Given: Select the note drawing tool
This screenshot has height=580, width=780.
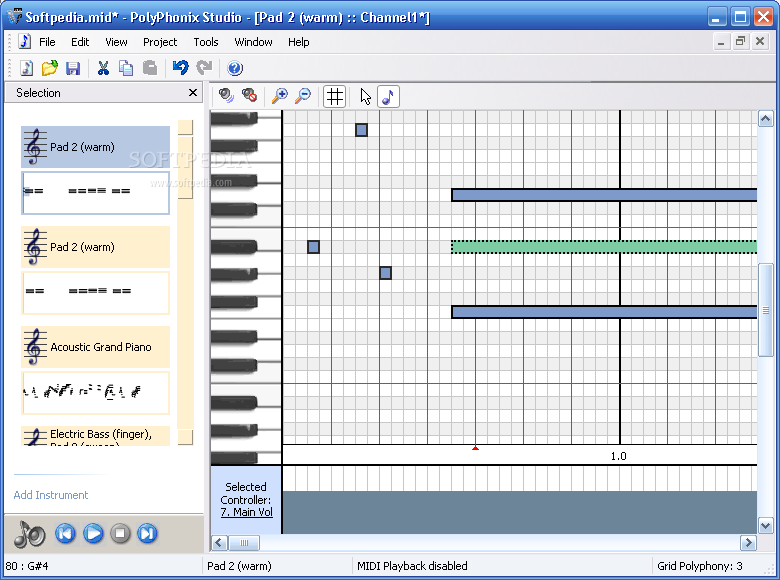Looking at the screenshot, I should click(x=388, y=97).
